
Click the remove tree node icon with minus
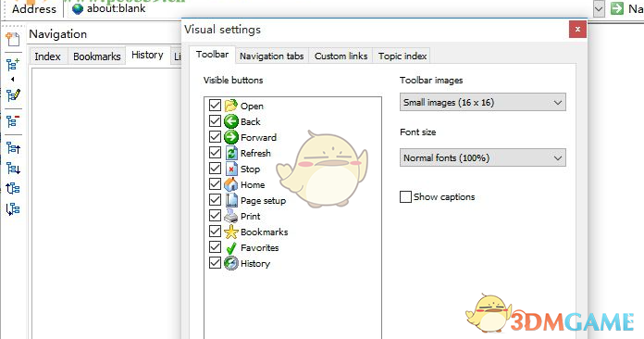point(13,120)
